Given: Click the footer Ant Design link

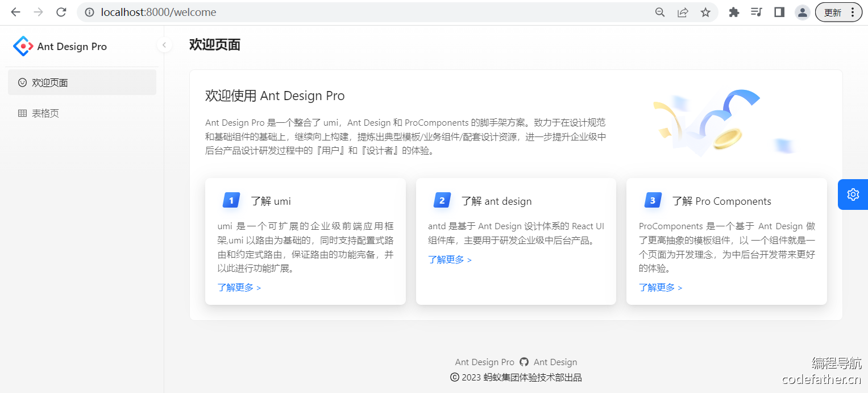Looking at the screenshot, I should (555, 362).
